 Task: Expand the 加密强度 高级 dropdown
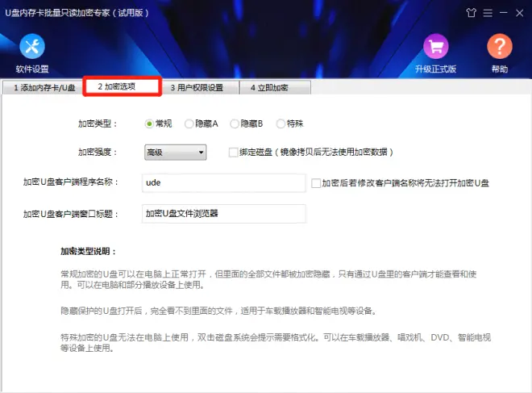(x=176, y=153)
